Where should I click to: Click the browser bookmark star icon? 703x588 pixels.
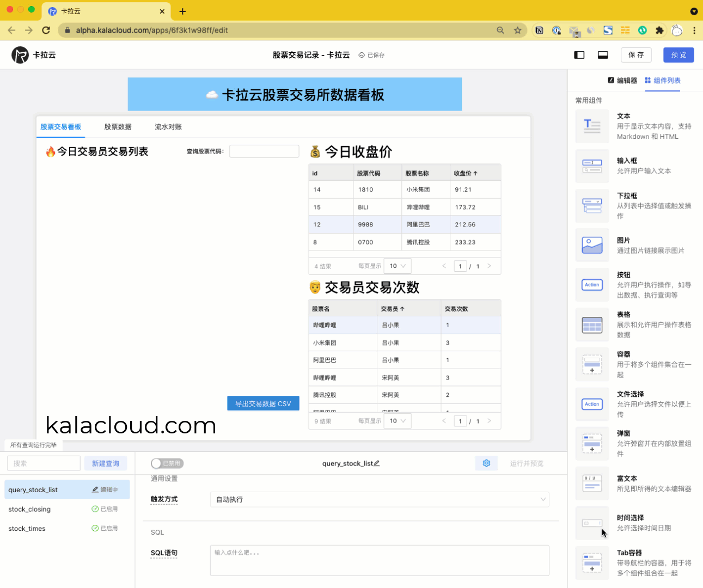point(517,30)
